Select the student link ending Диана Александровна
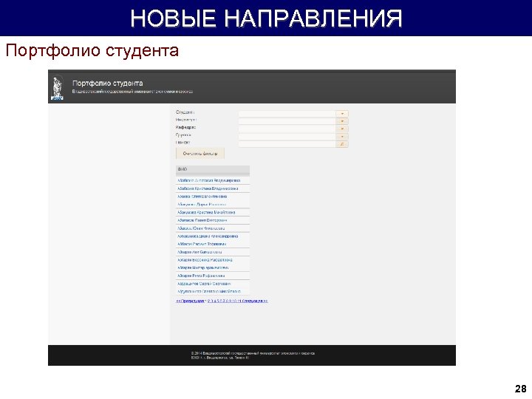 (208, 236)
